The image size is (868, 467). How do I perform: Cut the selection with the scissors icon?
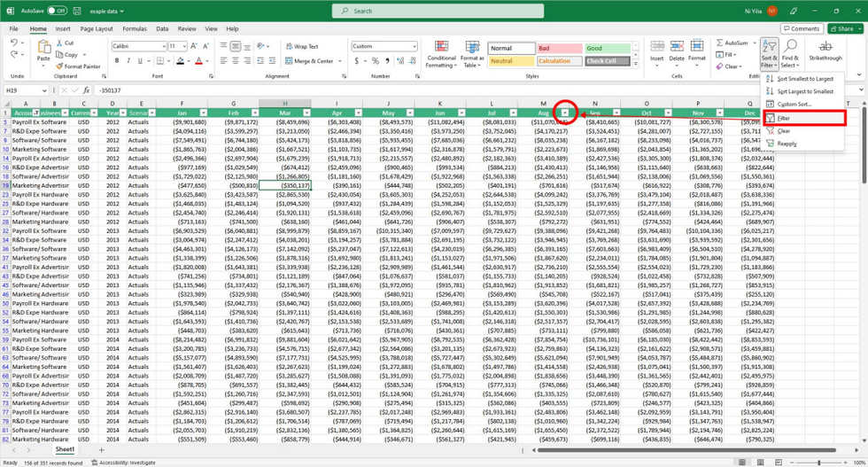click(59, 43)
